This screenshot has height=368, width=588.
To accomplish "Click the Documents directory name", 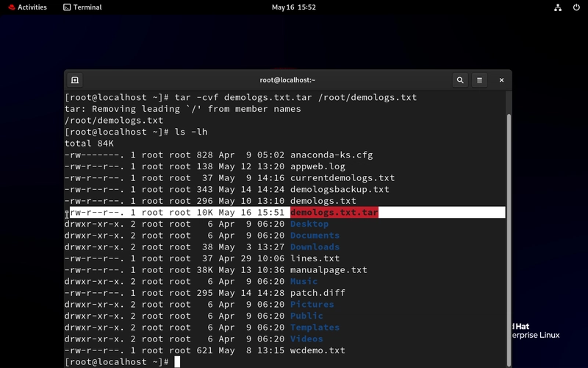I will 315,236.
